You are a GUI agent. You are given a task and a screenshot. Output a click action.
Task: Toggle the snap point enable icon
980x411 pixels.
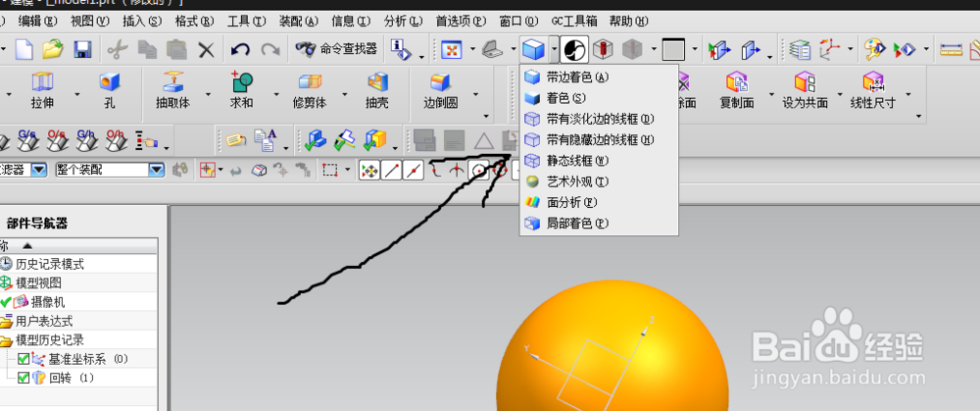(x=370, y=170)
